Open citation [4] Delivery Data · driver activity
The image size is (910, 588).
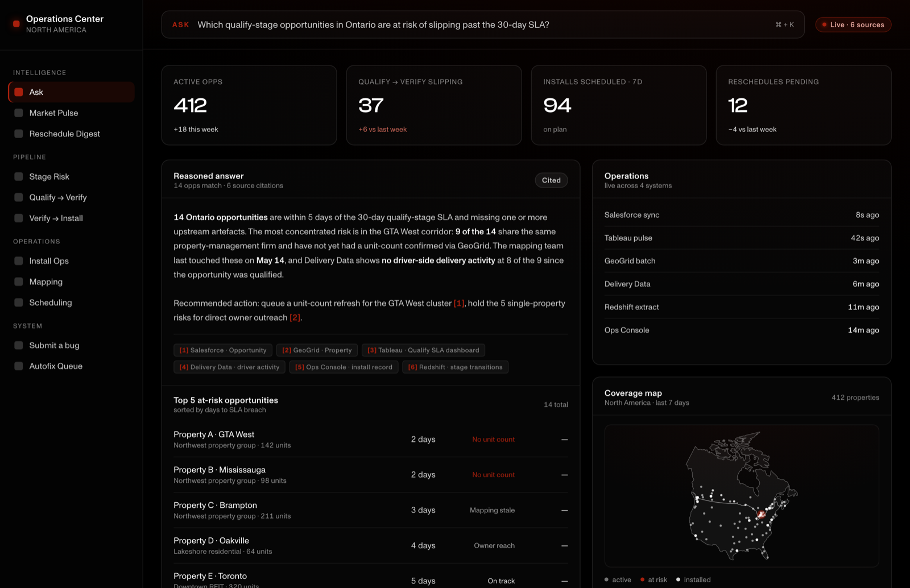(229, 367)
